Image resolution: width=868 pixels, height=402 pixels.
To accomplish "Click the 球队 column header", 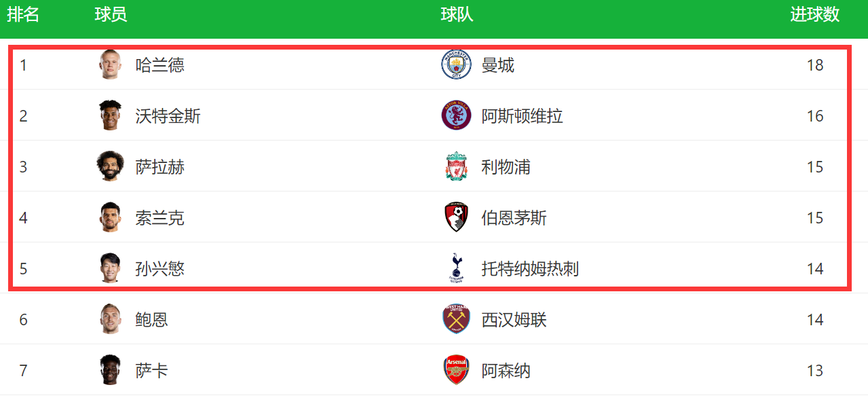I will (x=457, y=15).
